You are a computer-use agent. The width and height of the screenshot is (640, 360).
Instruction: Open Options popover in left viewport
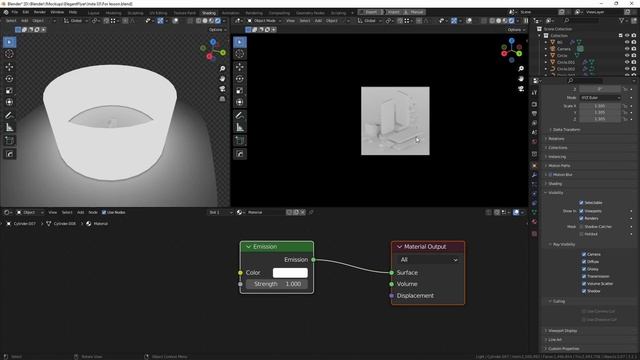click(217, 29)
